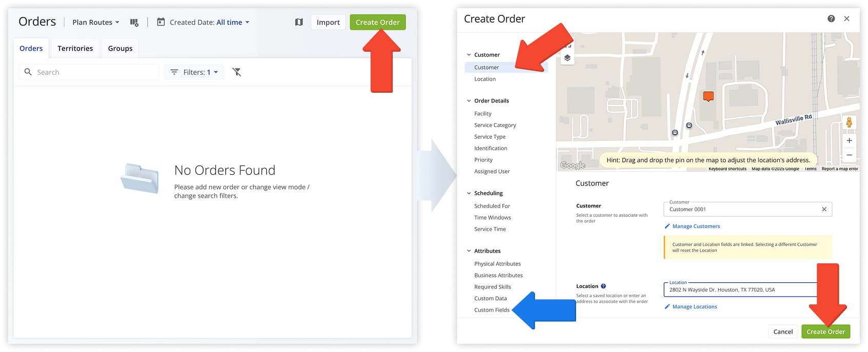
Task: Click Create Order in the Orders header
Action: click(378, 22)
